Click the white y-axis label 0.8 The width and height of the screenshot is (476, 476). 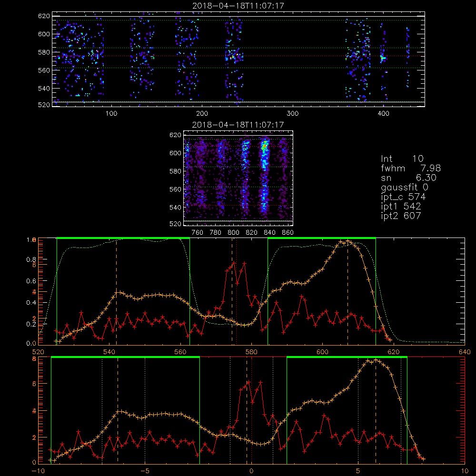[x=31, y=259]
